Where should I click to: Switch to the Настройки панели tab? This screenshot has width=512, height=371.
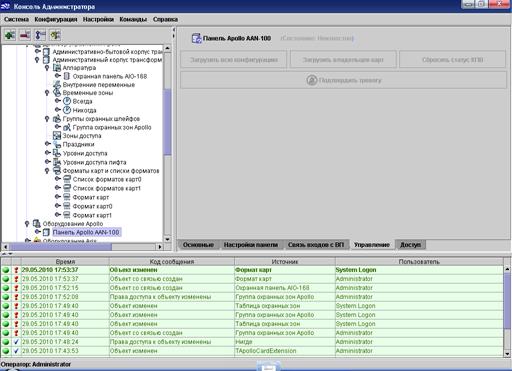coord(251,245)
